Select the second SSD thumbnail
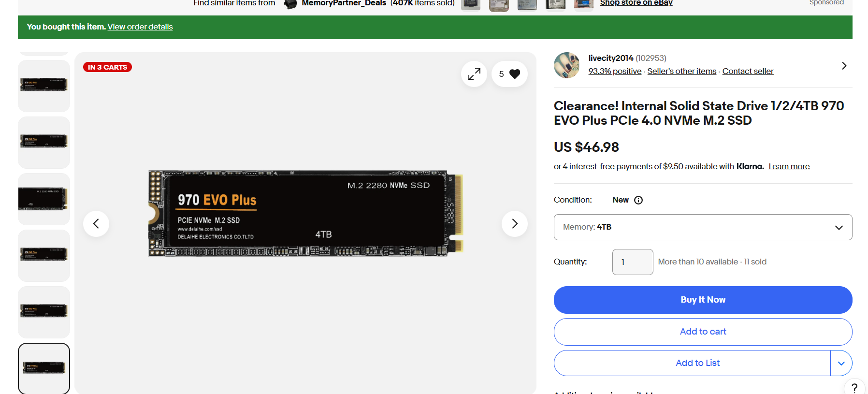 [x=44, y=143]
